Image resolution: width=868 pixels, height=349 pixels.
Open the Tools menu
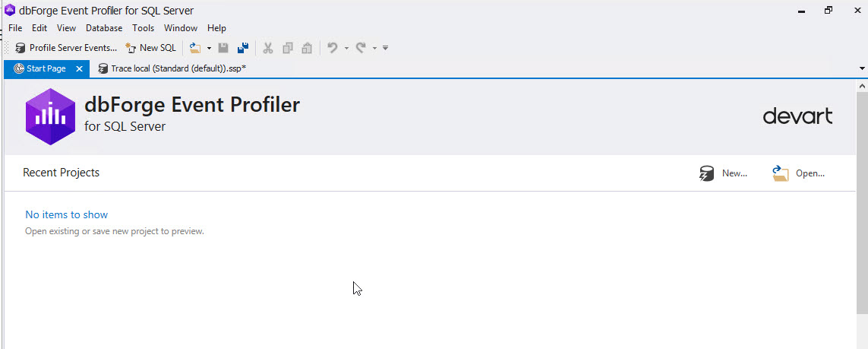pyautogui.click(x=143, y=28)
